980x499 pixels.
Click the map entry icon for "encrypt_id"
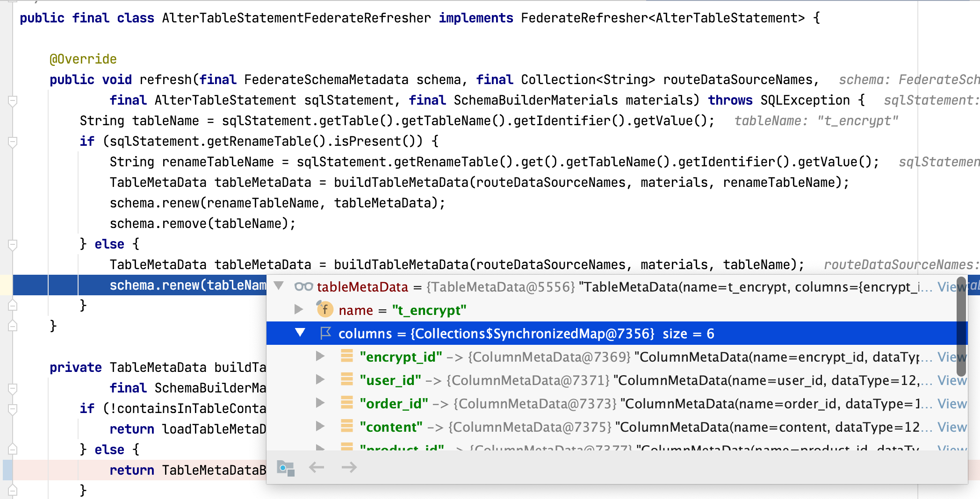(x=347, y=356)
